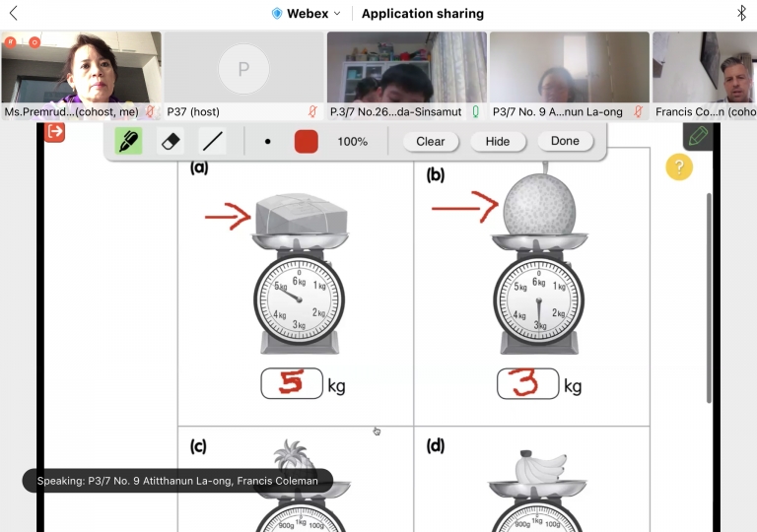
Task: Click the (b) question label
Action: click(435, 174)
